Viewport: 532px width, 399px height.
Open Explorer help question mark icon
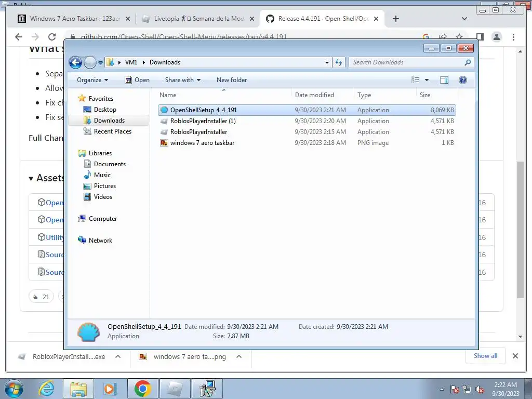click(x=463, y=80)
